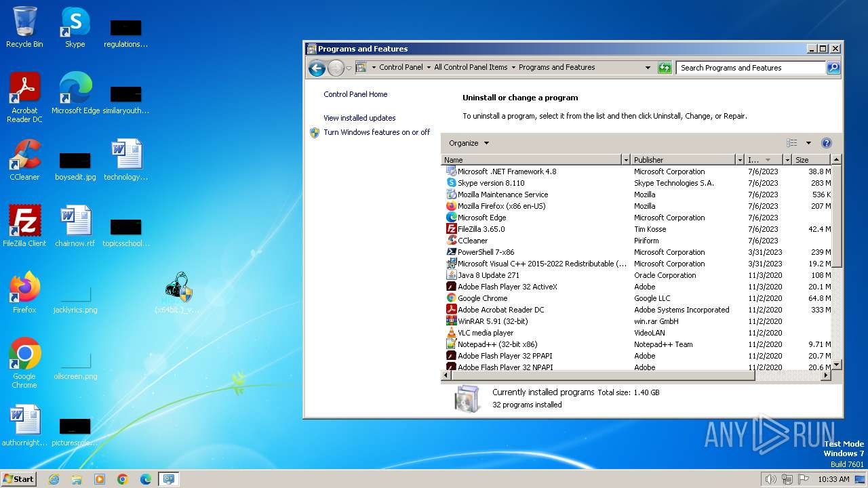Open the help question mark icon
The width and height of the screenshot is (868, 488).
pos(826,143)
